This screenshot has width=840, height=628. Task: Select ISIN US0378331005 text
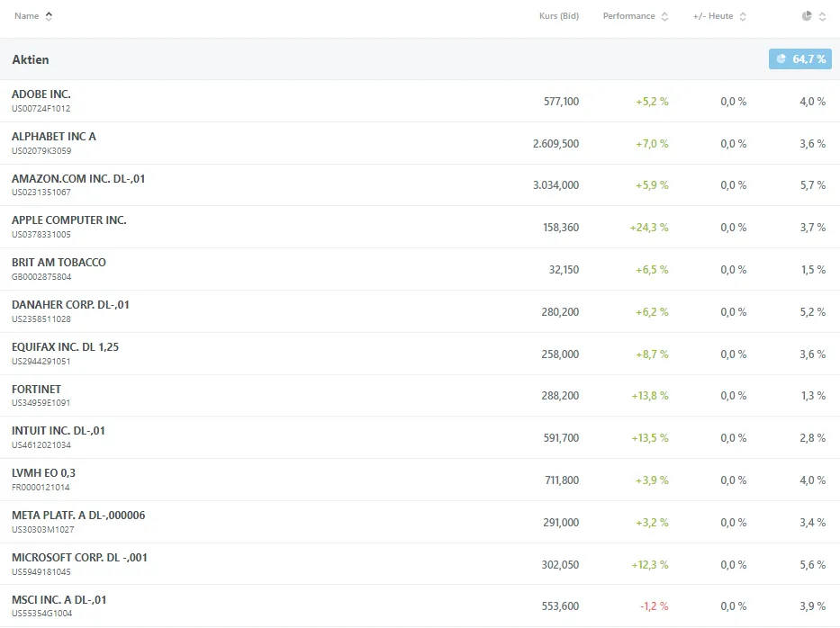(x=41, y=235)
